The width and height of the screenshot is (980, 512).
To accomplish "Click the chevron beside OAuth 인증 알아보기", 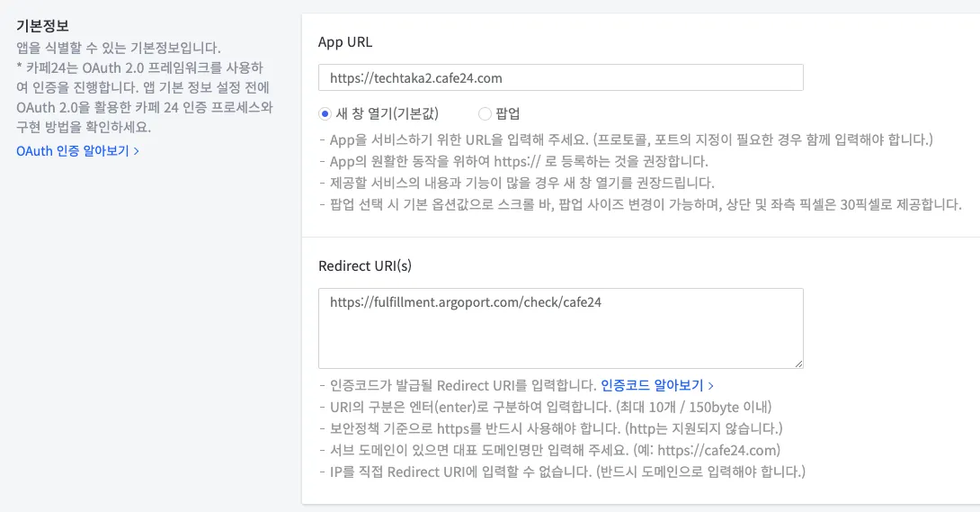I will coord(136,150).
